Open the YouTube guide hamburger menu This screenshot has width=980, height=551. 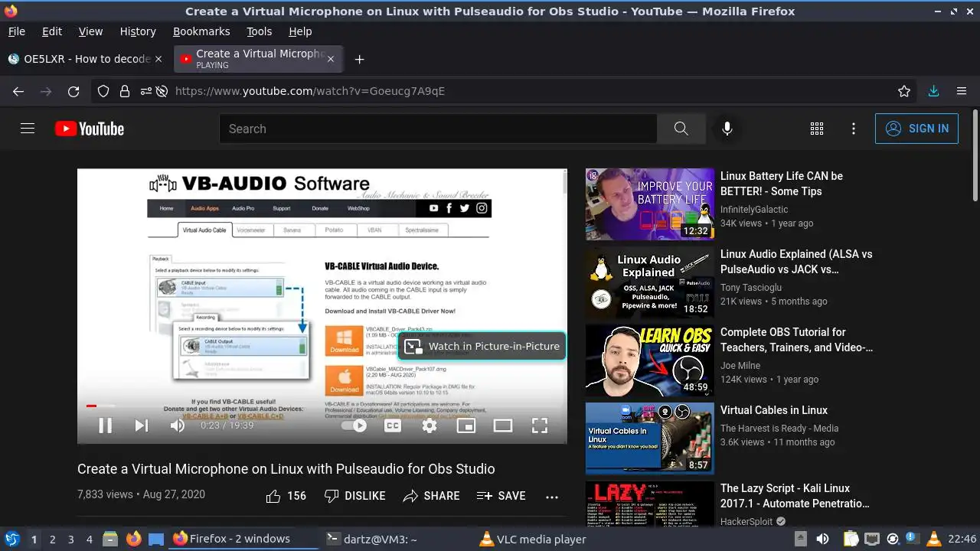(x=28, y=129)
